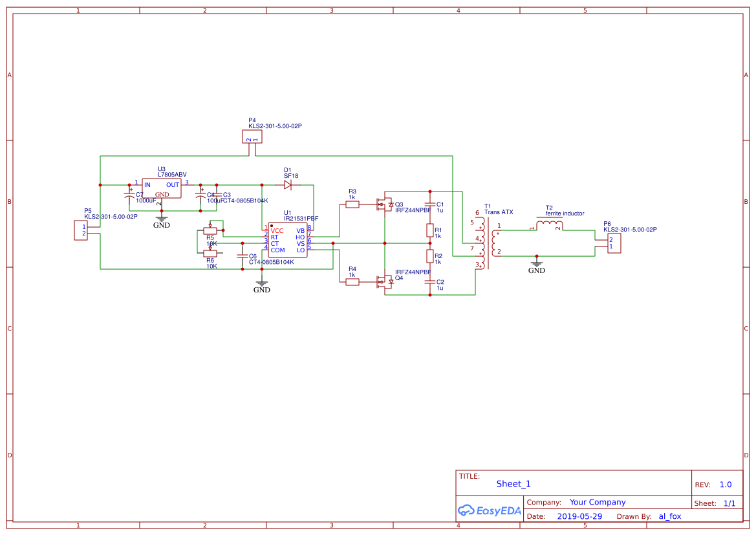Click the '1000uF' value of C7
756x535 pixels.
pos(146,201)
